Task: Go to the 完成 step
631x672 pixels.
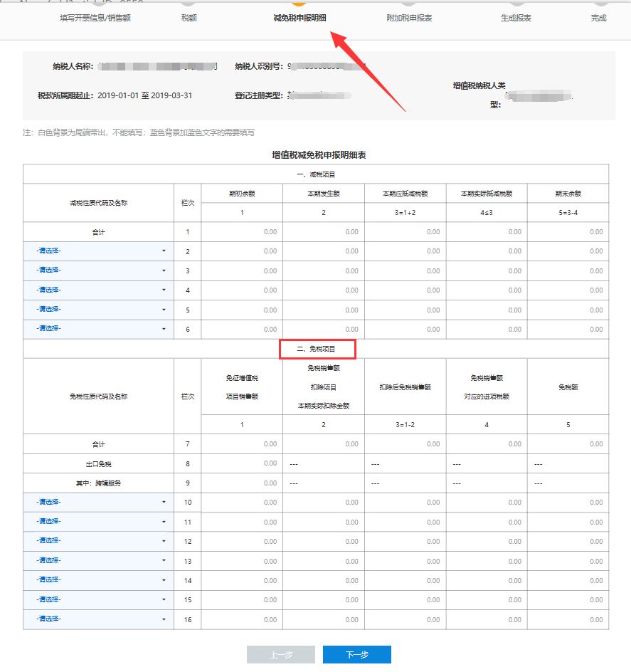Action: 598,18
